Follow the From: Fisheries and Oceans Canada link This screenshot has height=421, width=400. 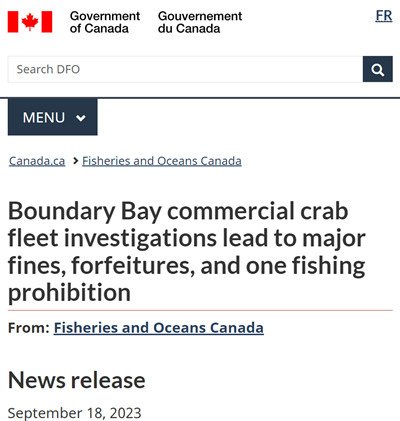click(x=159, y=328)
